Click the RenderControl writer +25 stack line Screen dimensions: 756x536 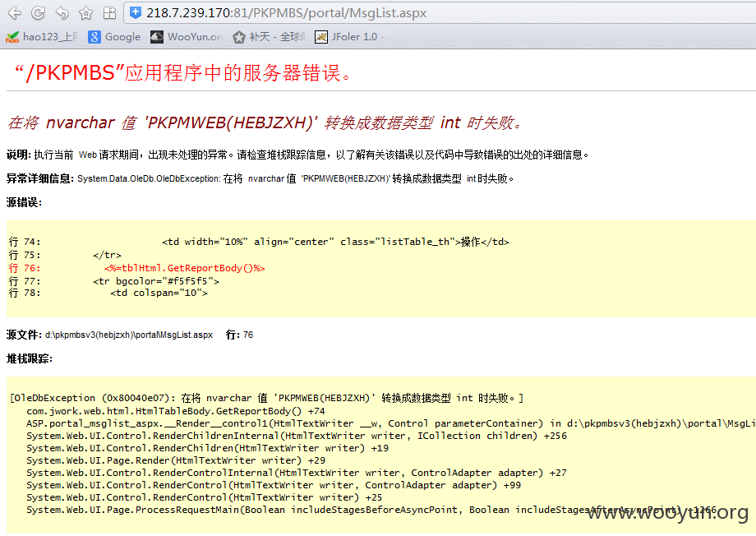coord(204,497)
